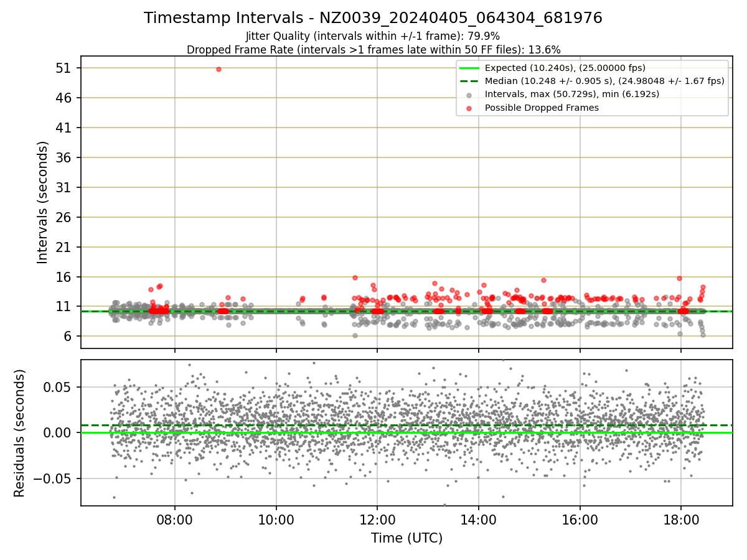Click the Intervals max/min legend entry

[572, 94]
